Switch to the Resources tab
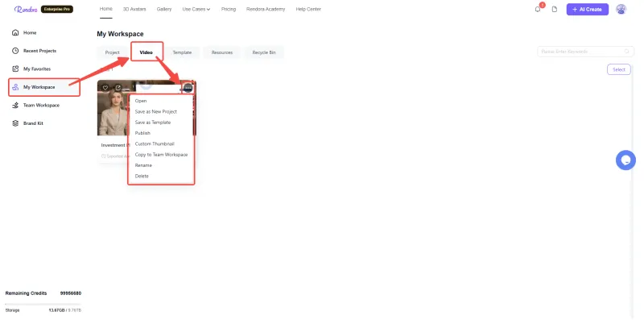 point(222,52)
